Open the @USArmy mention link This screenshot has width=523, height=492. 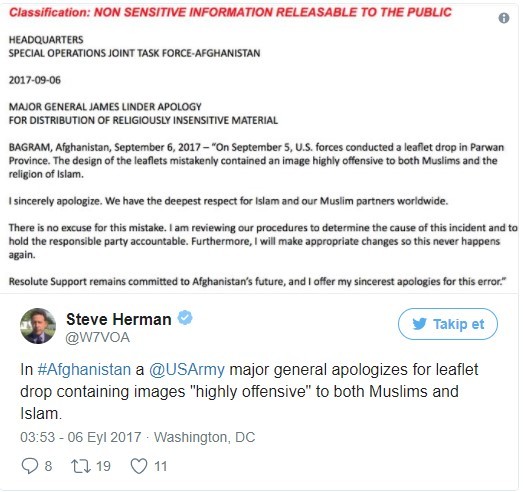click(x=187, y=370)
